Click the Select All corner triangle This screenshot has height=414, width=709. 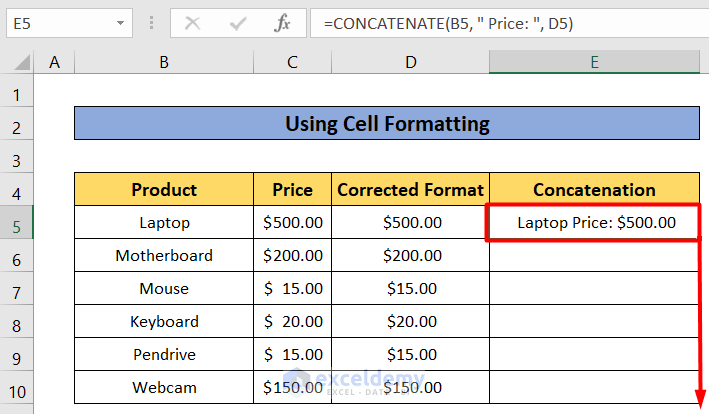pos(19,63)
